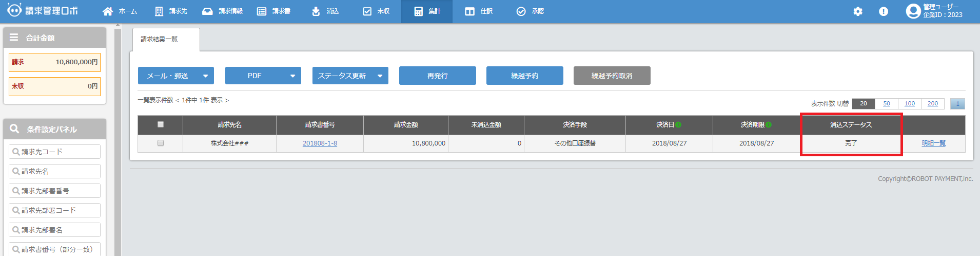This screenshot has width=980, height=256.
Task: Select the 請求結果一覧 tab
Action: pos(160,40)
